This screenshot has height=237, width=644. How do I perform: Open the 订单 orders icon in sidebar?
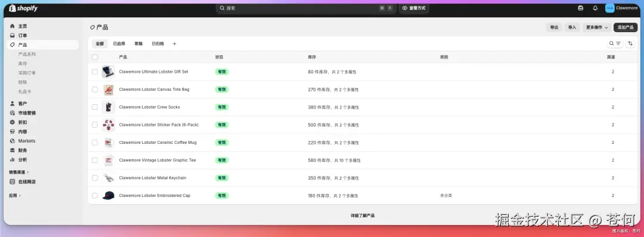(13, 35)
